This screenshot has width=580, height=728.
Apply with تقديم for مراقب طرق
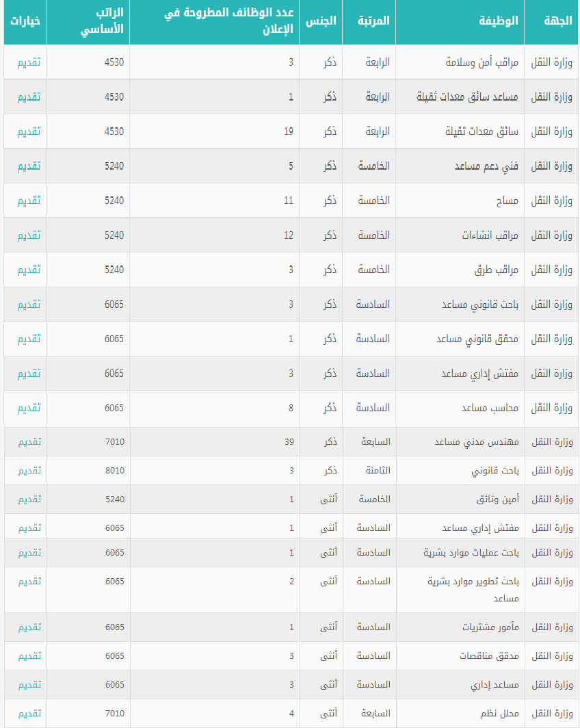point(29,270)
